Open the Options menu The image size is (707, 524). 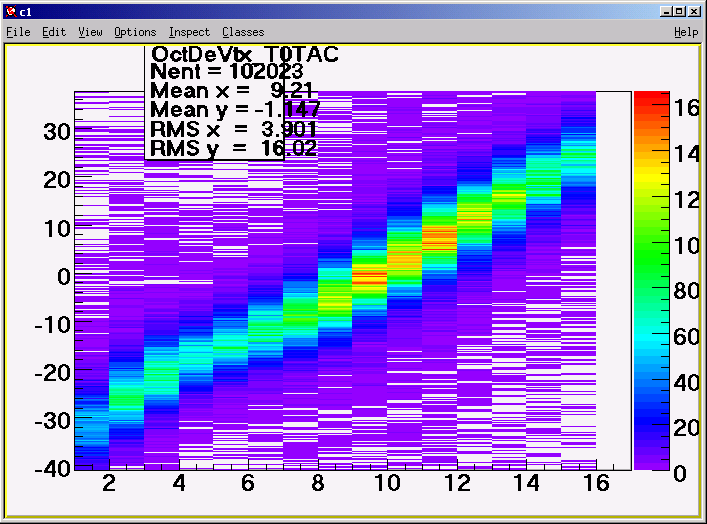pyautogui.click(x=135, y=32)
